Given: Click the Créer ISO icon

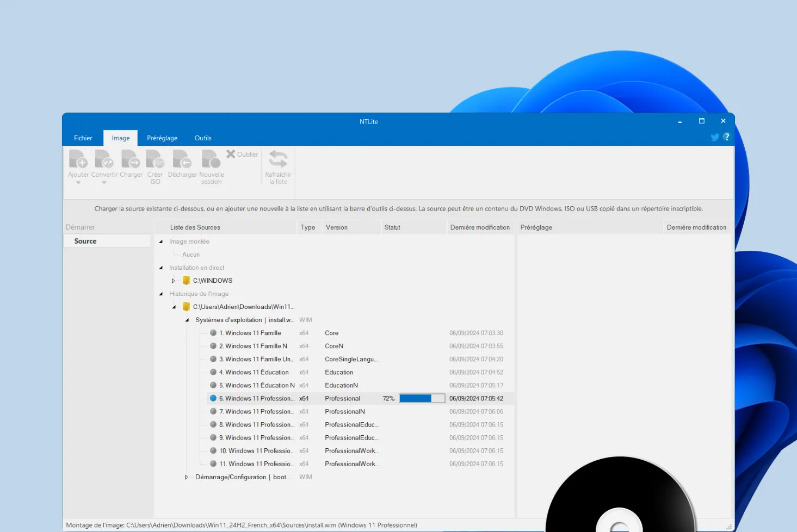Looking at the screenshot, I should coord(155,159).
